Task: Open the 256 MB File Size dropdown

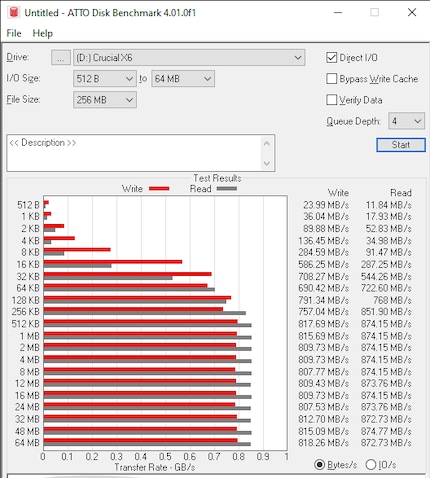Action: 105,100
